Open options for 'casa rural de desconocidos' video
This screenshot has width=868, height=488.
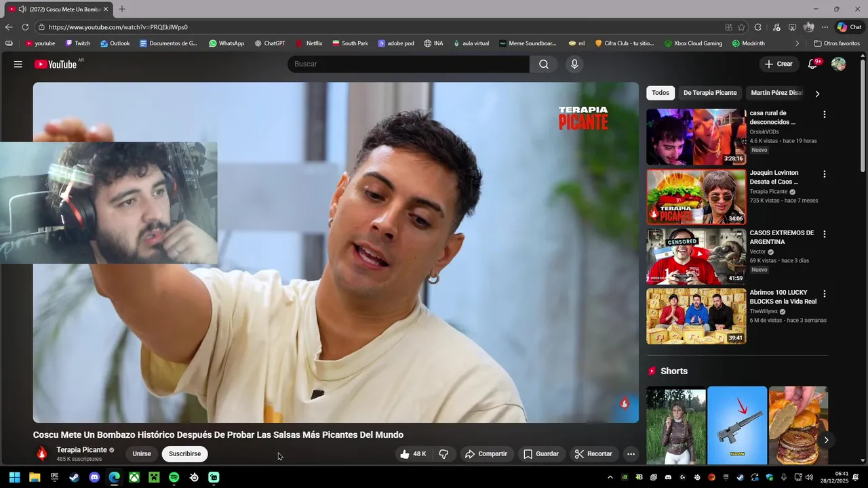pos(825,115)
